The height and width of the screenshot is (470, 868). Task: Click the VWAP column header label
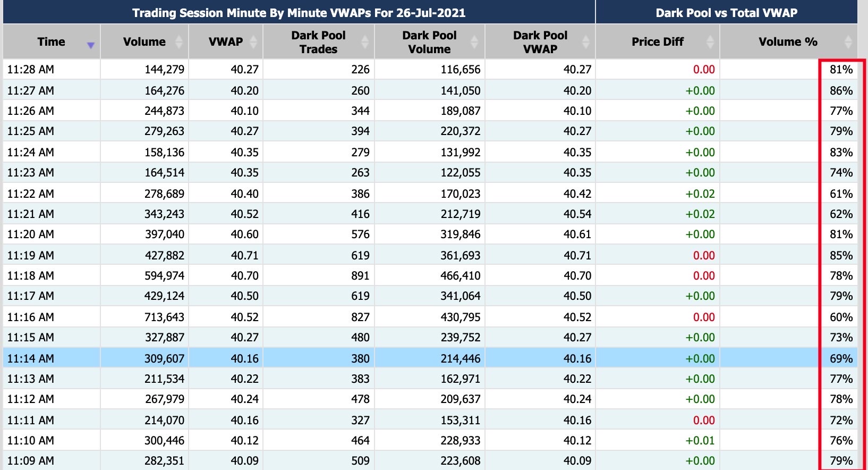coord(226,41)
